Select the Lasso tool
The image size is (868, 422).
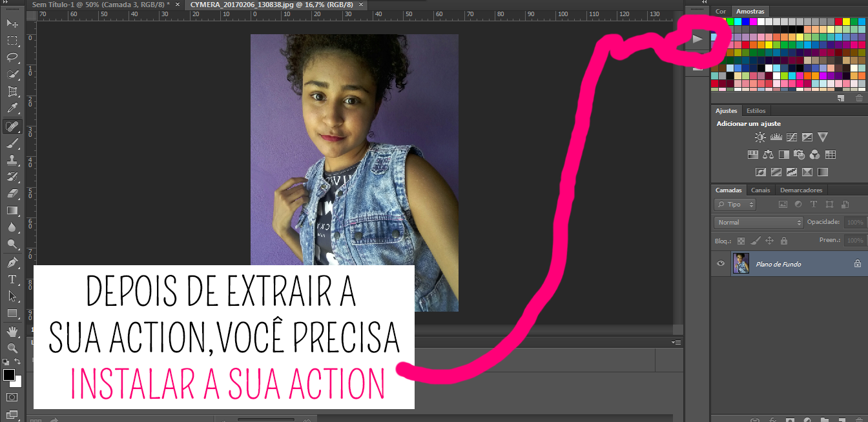tap(12, 57)
